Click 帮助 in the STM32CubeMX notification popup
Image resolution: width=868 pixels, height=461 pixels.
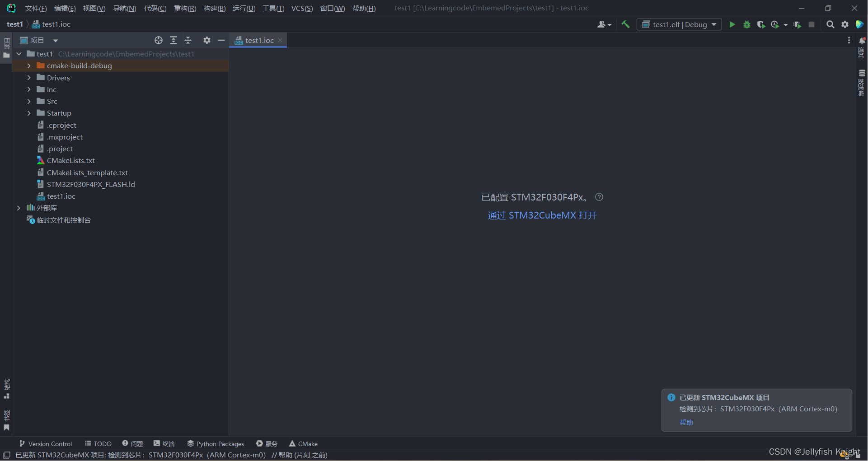coord(685,422)
